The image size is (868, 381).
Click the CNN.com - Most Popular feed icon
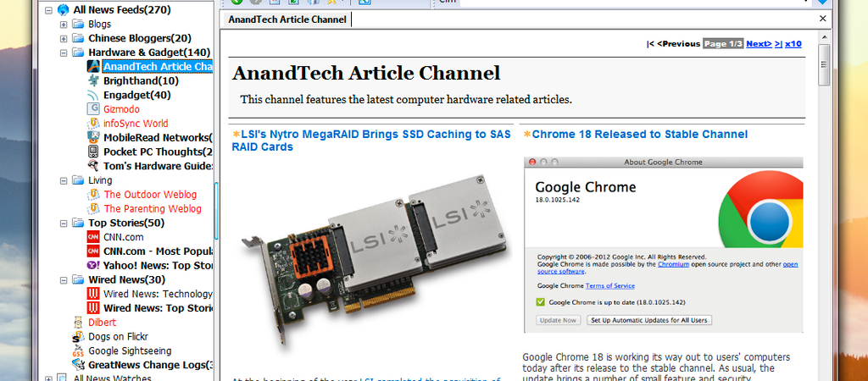point(93,251)
